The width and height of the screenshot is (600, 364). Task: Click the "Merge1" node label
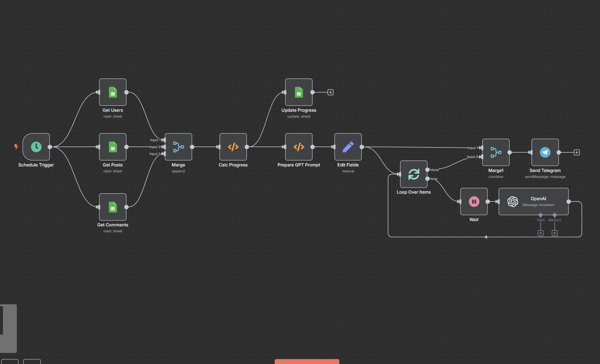[x=496, y=171]
